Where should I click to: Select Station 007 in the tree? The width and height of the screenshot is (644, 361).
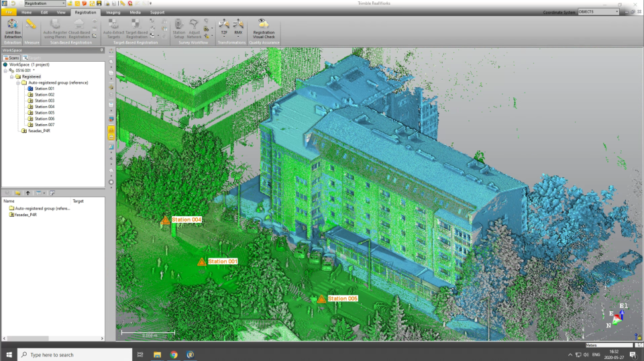pos(44,125)
